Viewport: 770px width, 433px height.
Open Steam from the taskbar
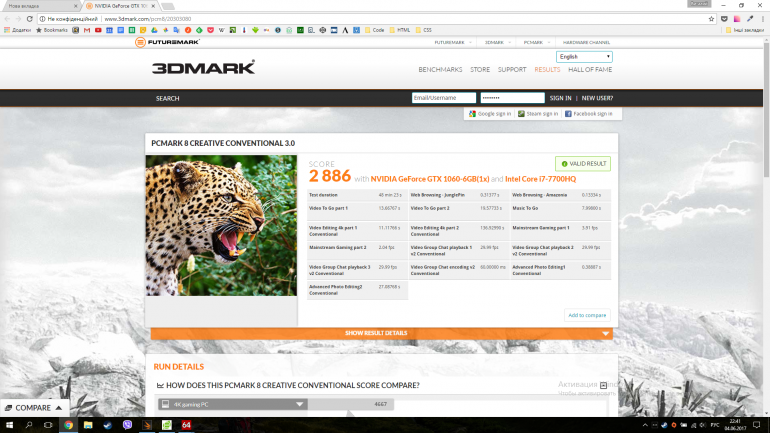point(108,425)
